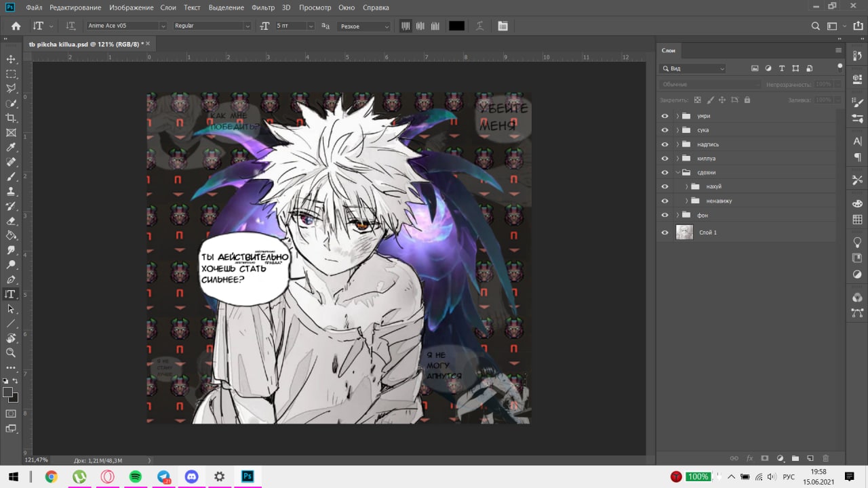
Task: Hide the киллуа layer group
Action: [665, 159]
